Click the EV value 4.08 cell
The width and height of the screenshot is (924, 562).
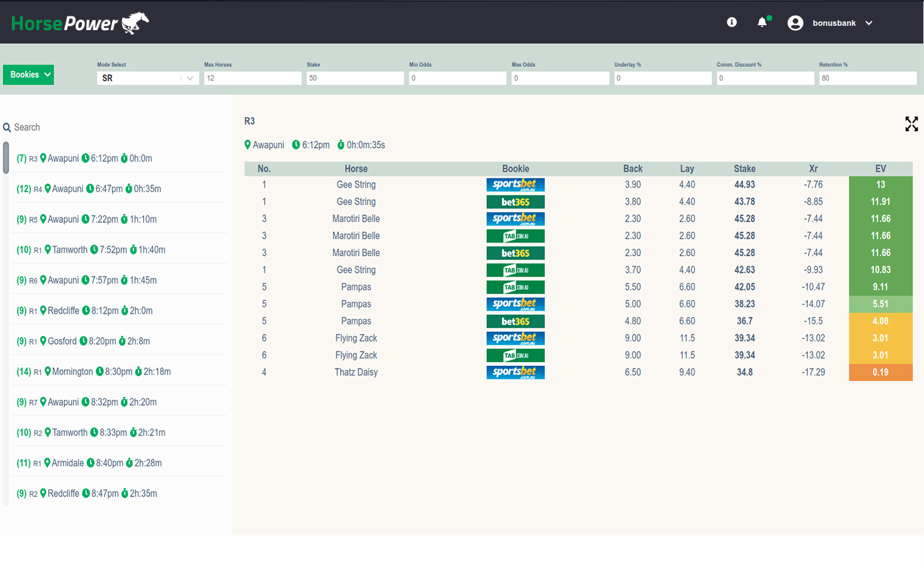pyautogui.click(x=881, y=321)
